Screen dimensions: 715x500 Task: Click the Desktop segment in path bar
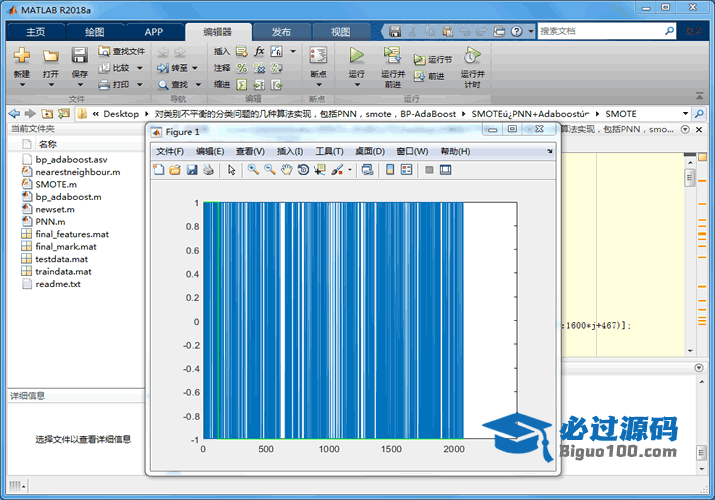(x=121, y=114)
